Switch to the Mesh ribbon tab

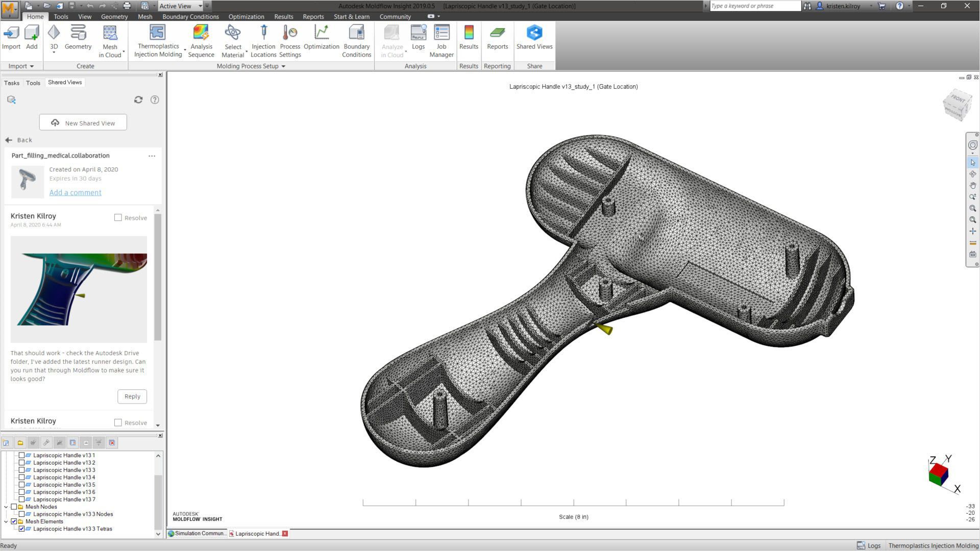(145, 16)
